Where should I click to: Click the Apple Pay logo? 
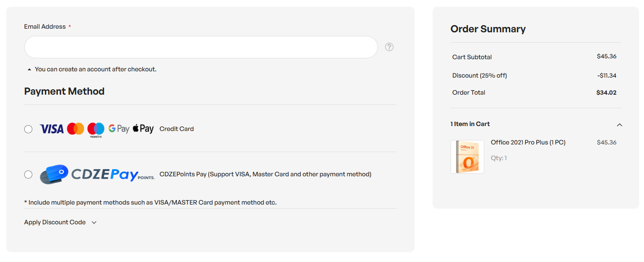tap(143, 129)
